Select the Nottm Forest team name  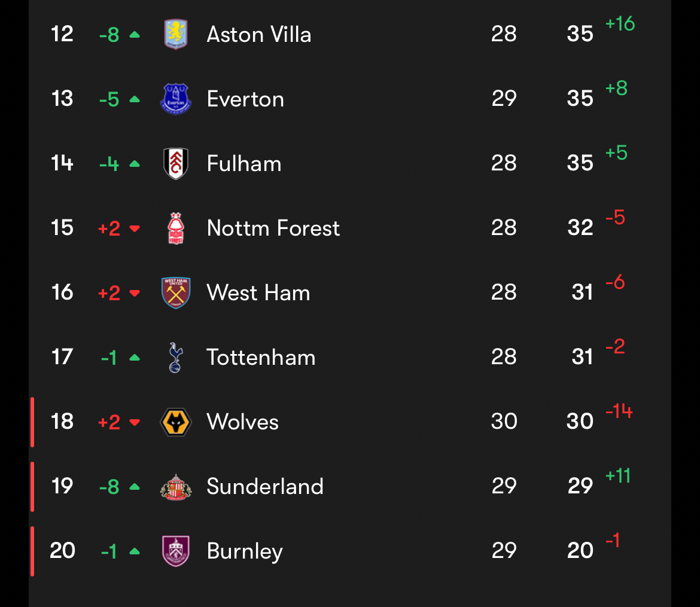pos(273,228)
